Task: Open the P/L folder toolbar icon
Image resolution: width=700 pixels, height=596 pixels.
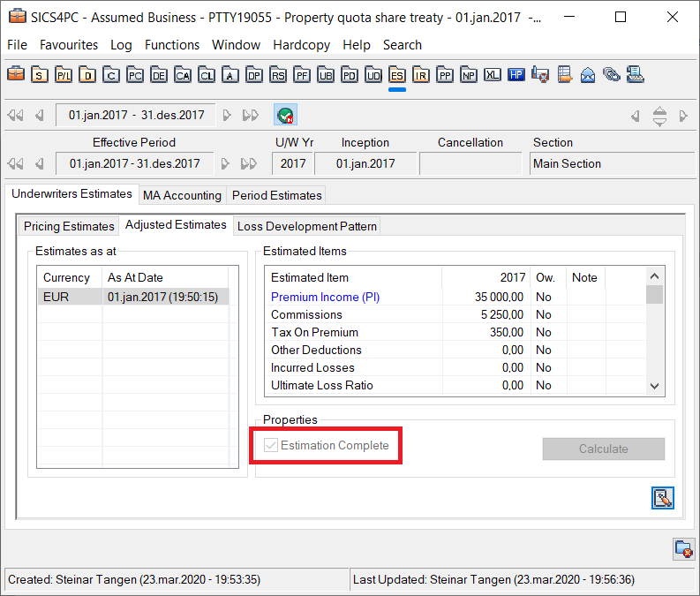Action: [x=64, y=75]
